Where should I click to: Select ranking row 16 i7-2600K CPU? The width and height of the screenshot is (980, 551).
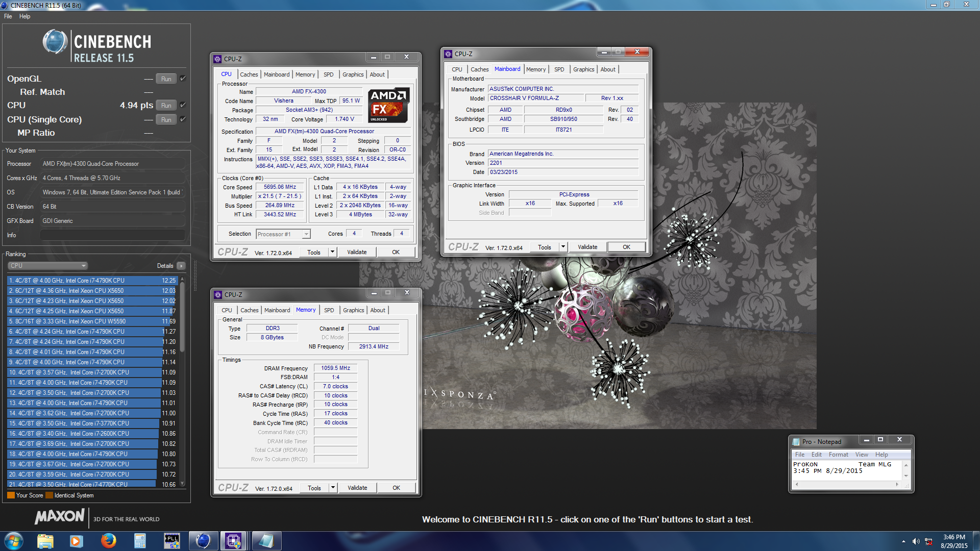(x=92, y=434)
